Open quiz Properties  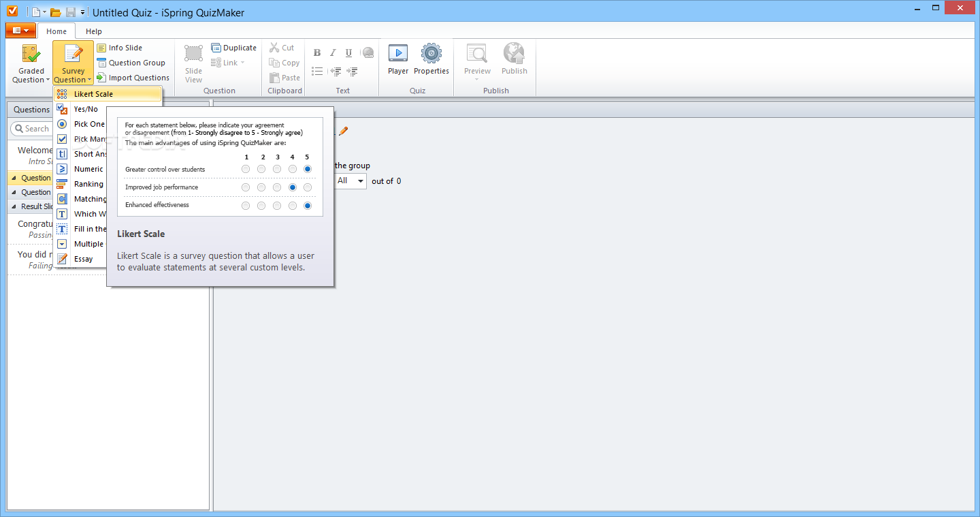(431, 59)
